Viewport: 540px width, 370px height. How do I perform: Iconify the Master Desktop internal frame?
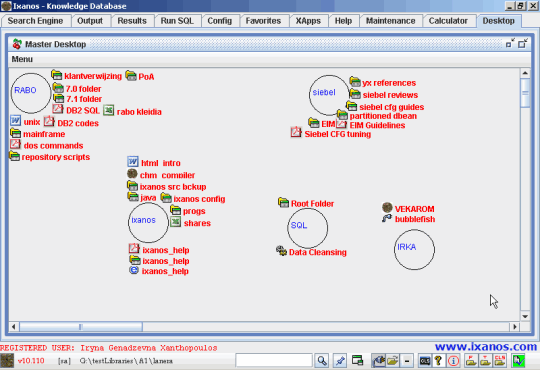pos(510,44)
